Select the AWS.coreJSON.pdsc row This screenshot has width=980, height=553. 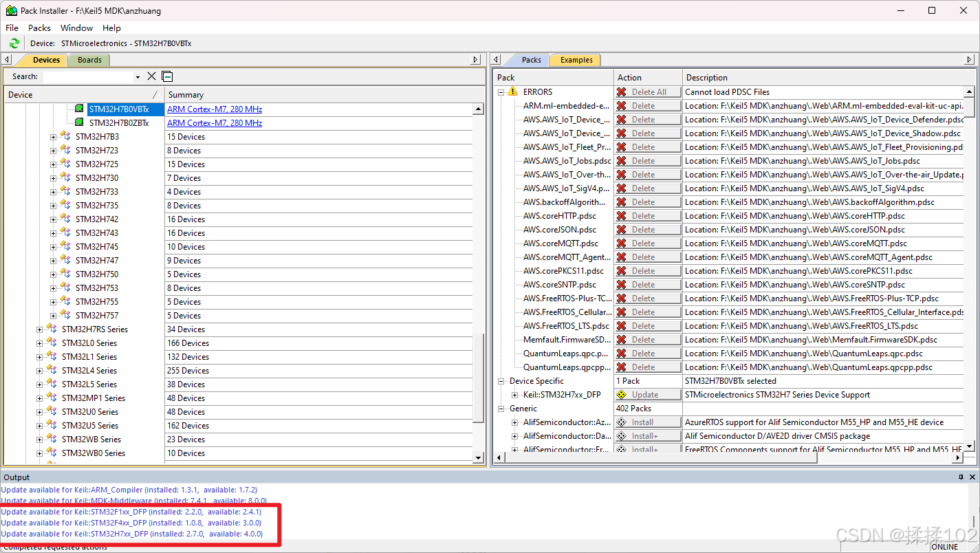[560, 229]
